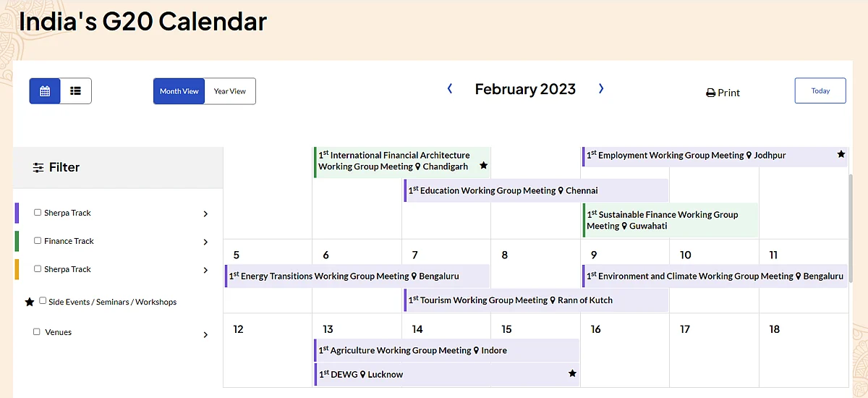Go to previous month arrow
This screenshot has height=398, width=868.
(x=450, y=89)
